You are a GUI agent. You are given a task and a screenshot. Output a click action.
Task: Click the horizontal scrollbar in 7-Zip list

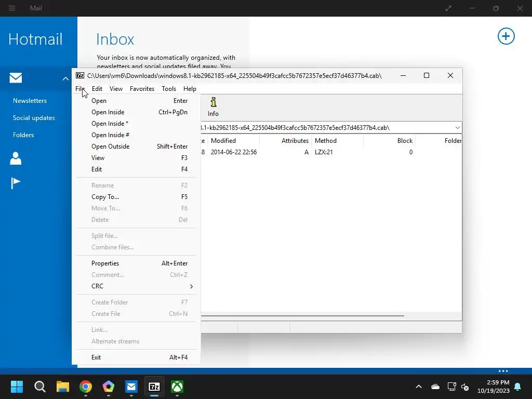pyautogui.click(x=302, y=315)
